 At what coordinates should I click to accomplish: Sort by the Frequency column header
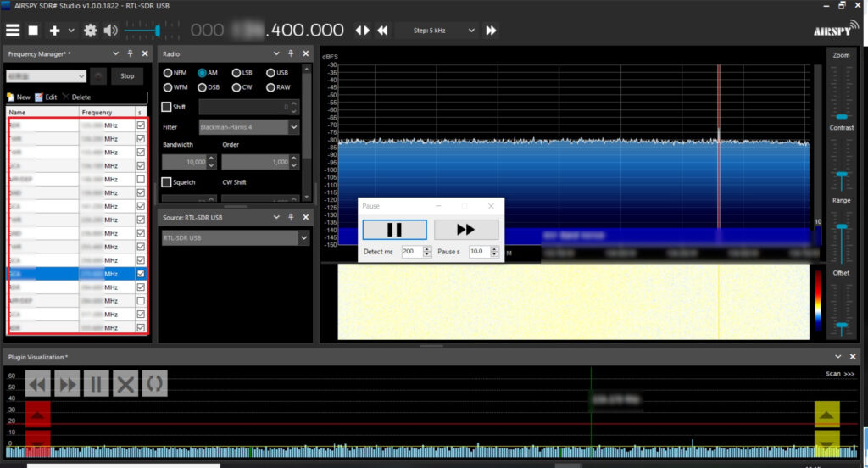point(107,113)
